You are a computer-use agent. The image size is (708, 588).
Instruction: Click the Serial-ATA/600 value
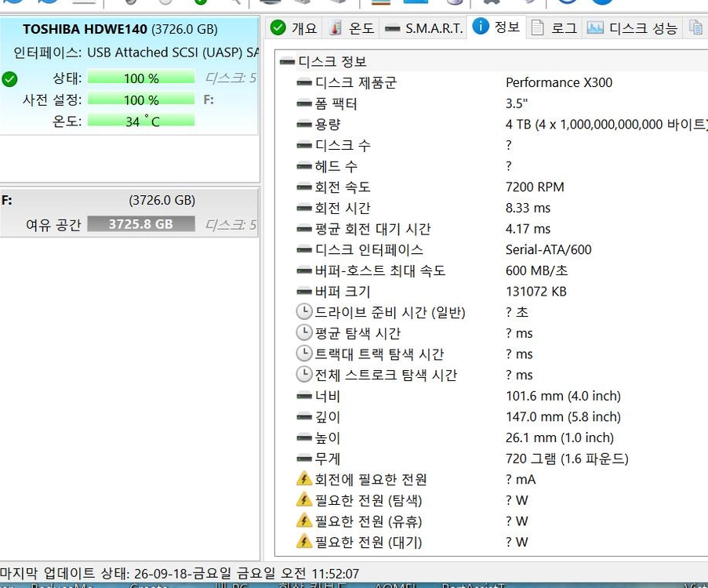[549, 250]
